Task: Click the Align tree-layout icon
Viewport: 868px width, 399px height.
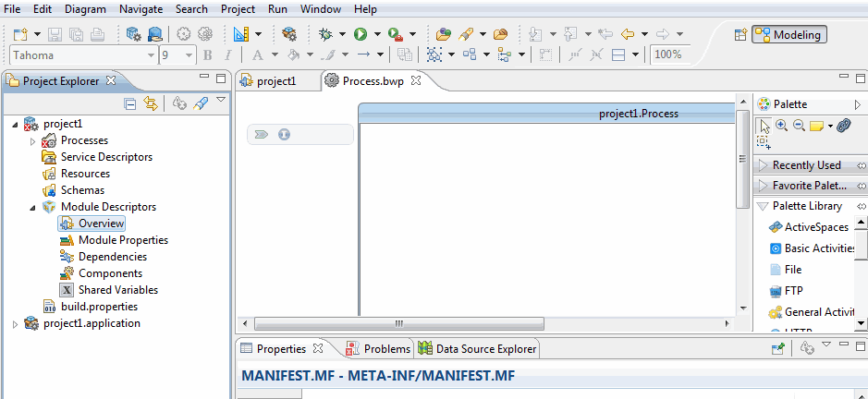Action: (x=505, y=54)
